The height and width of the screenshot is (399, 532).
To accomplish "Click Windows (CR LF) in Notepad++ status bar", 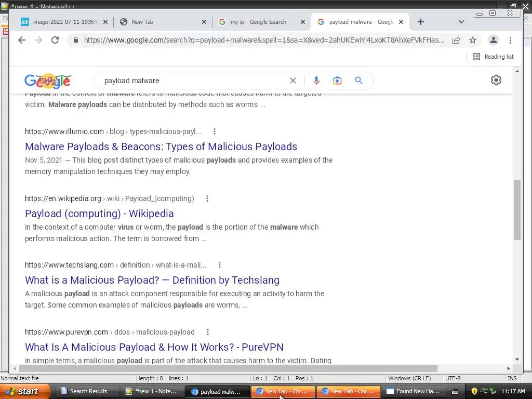I will click(x=409, y=378).
